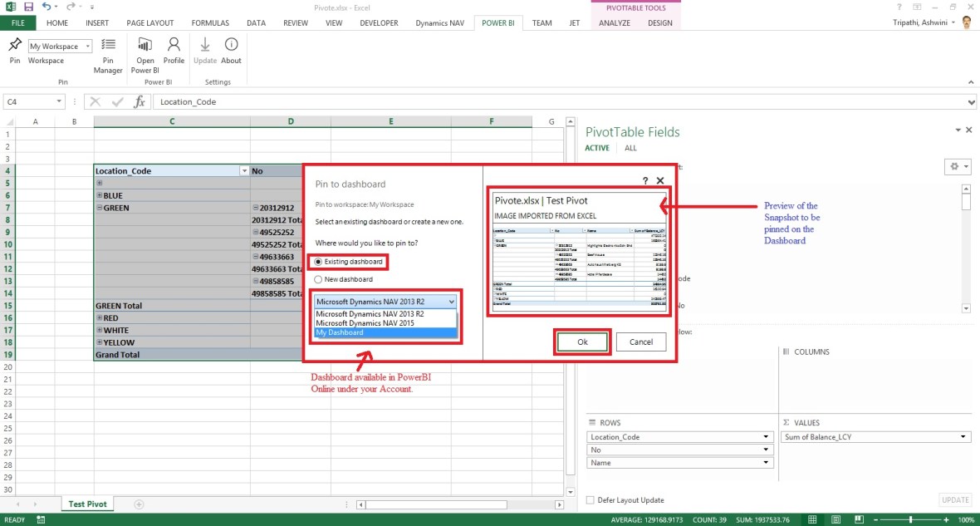This screenshot has width=980, height=526.
Task: Switch to Page Layout view in status bar
Action: [835, 519]
